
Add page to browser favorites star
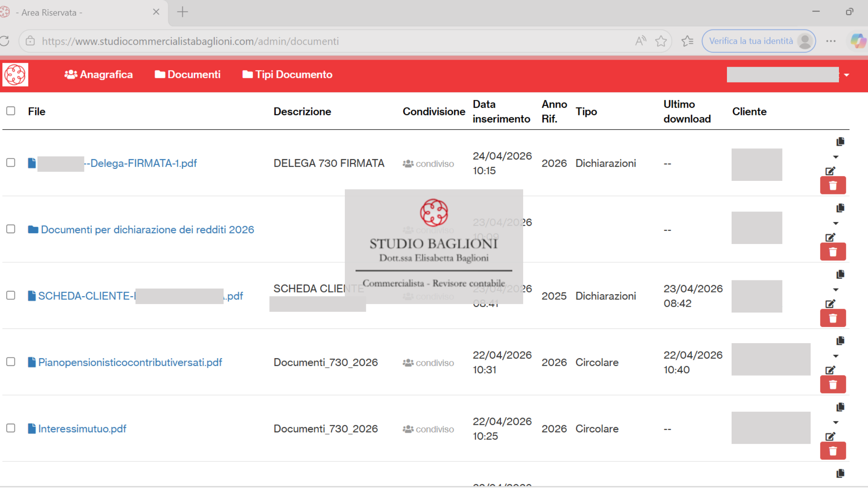coord(661,41)
